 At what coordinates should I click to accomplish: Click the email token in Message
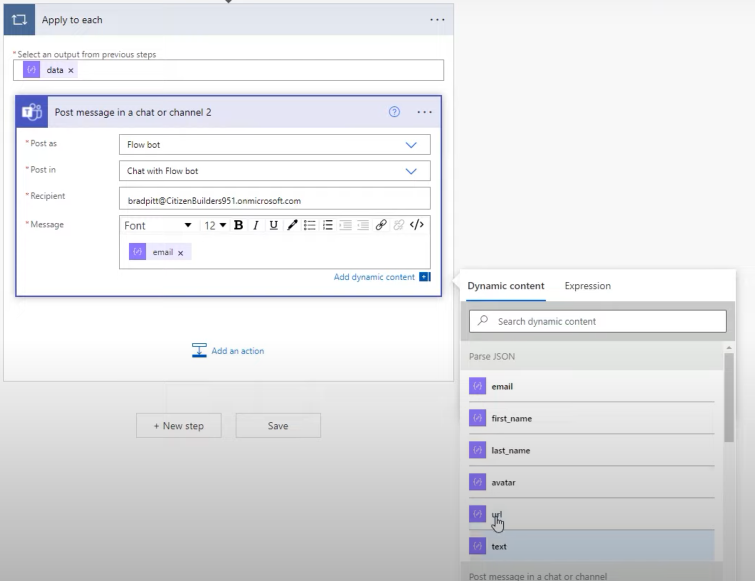[x=162, y=252]
